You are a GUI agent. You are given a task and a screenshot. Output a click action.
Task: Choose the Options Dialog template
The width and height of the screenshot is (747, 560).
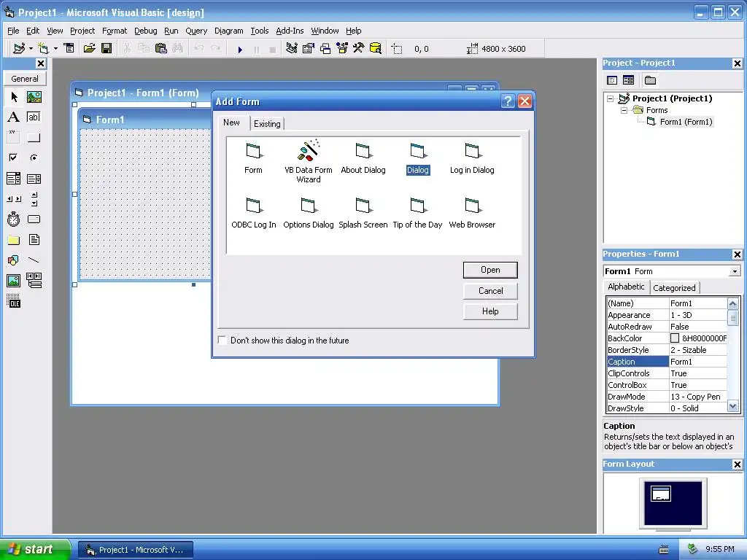coord(309,214)
